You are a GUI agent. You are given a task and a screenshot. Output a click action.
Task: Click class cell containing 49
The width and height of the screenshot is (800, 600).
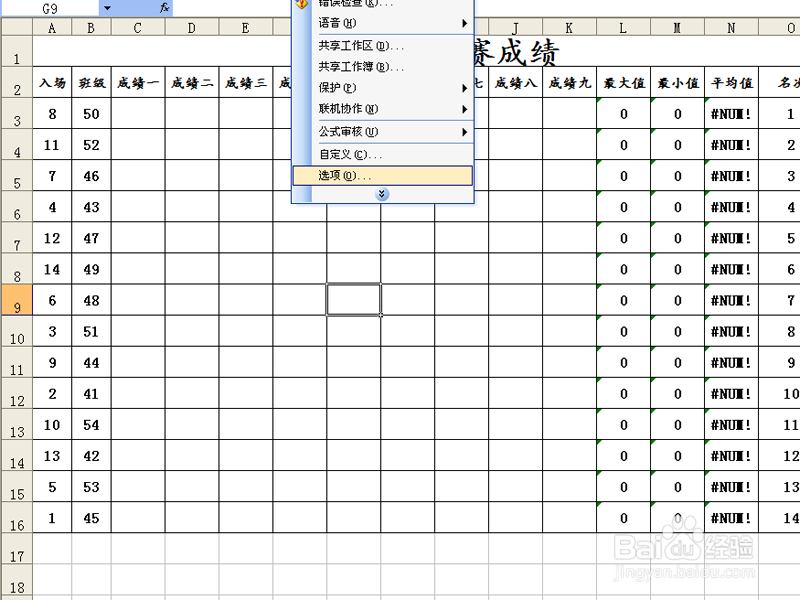click(91, 269)
